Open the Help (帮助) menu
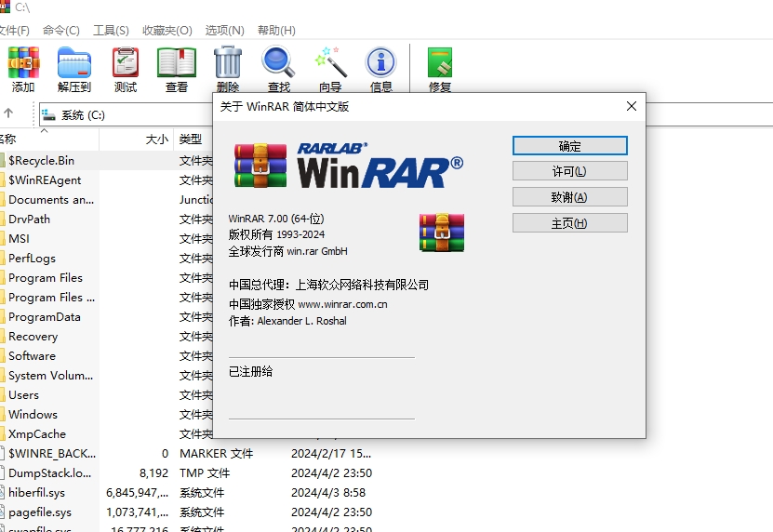The height and width of the screenshot is (532, 773). (276, 31)
